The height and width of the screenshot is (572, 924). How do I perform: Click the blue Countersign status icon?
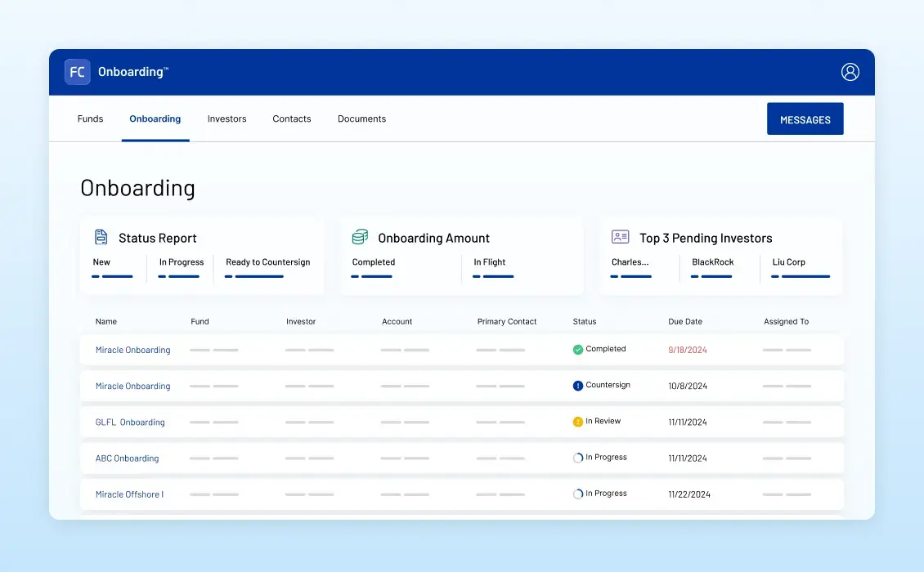[x=578, y=386]
